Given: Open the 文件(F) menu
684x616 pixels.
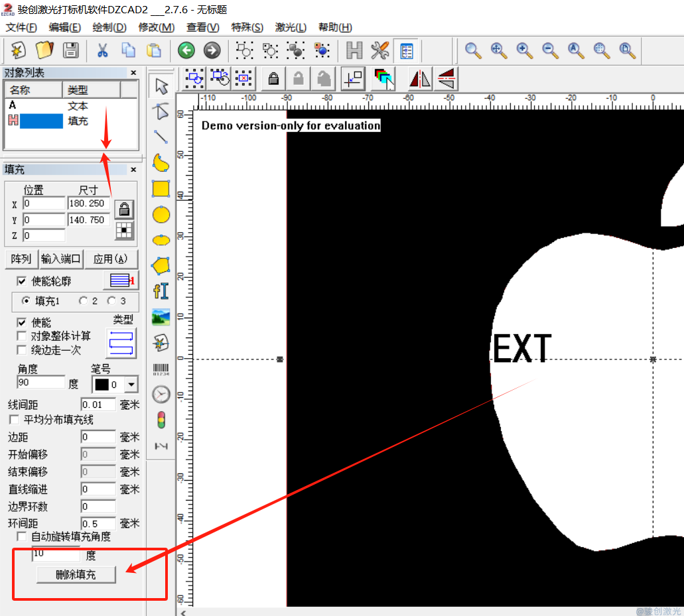Looking at the screenshot, I should point(21,27).
